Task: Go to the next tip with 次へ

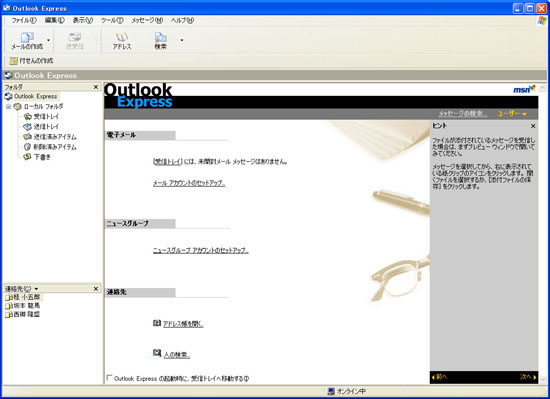Action: pos(528,377)
